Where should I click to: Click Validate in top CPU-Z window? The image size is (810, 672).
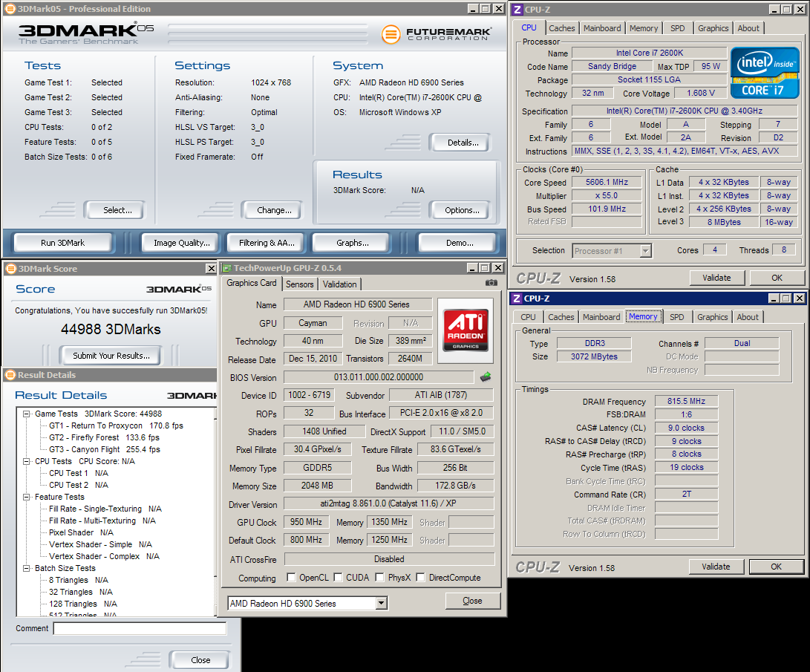point(716,278)
